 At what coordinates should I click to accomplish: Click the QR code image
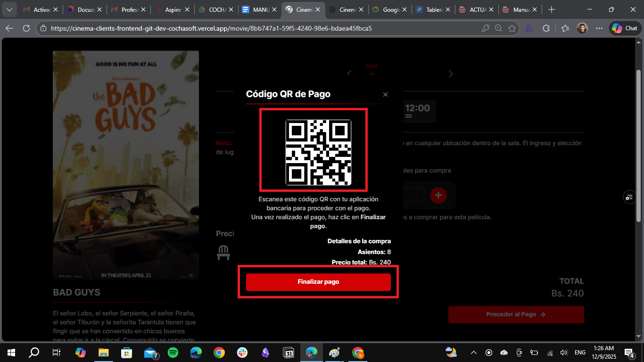pos(318,152)
